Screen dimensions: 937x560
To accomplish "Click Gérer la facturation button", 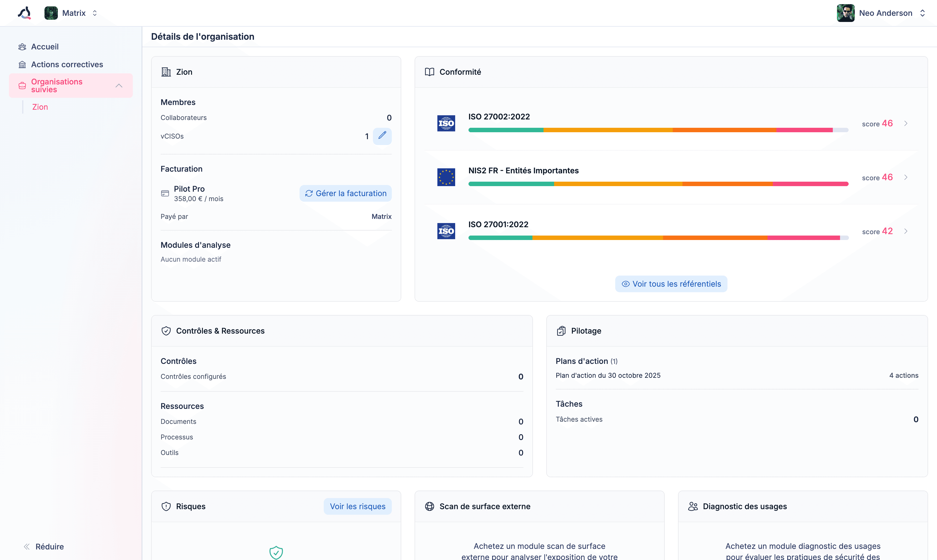I will coord(345,193).
